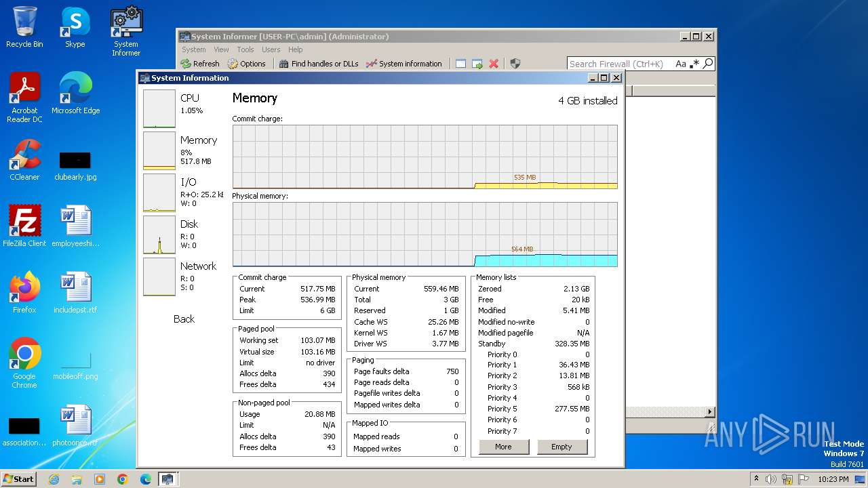Click the red X terminate icon
Screen dimensions: 868x488
tap(494, 64)
